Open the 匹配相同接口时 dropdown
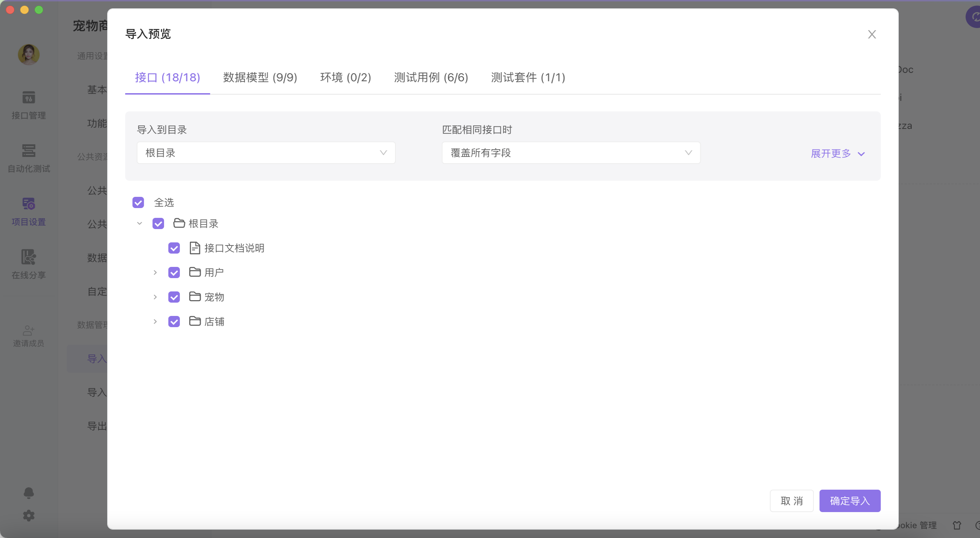Screen dimensions: 980x538 tap(571, 153)
